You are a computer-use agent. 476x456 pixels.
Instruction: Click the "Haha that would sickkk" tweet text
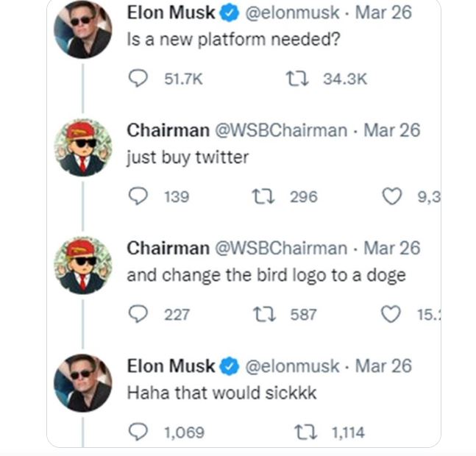tap(221, 393)
